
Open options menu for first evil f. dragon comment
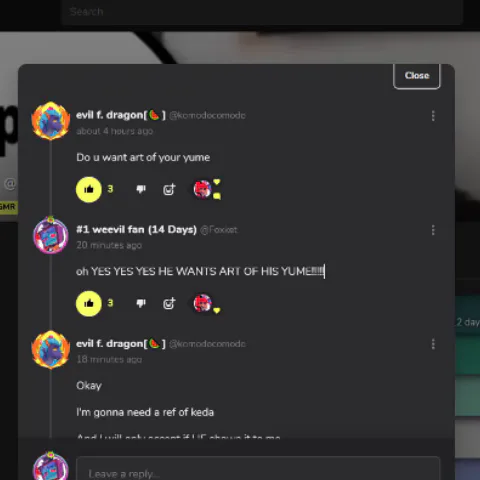point(433,116)
